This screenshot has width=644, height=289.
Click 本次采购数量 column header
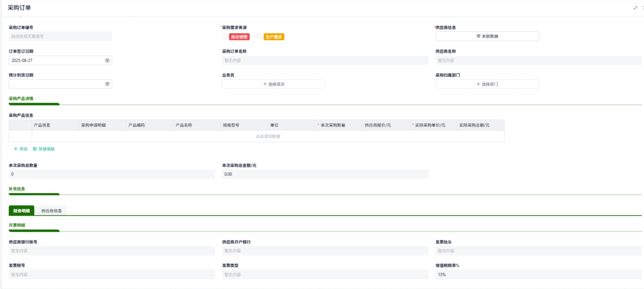(339, 125)
